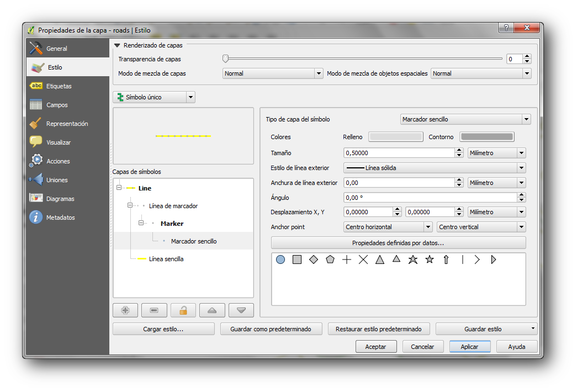Click Propiedades definidas por datos button
Screen dimensions: 577x392
[399, 243]
